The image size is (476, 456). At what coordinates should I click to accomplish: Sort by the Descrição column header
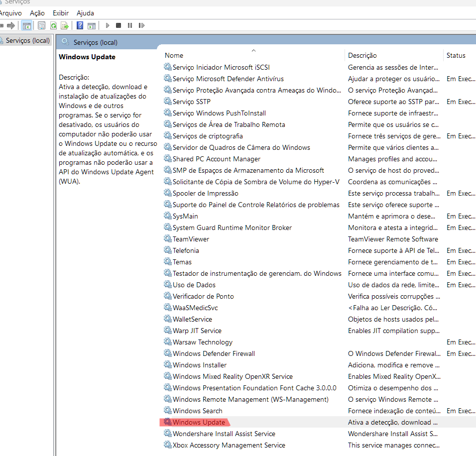pyautogui.click(x=362, y=55)
